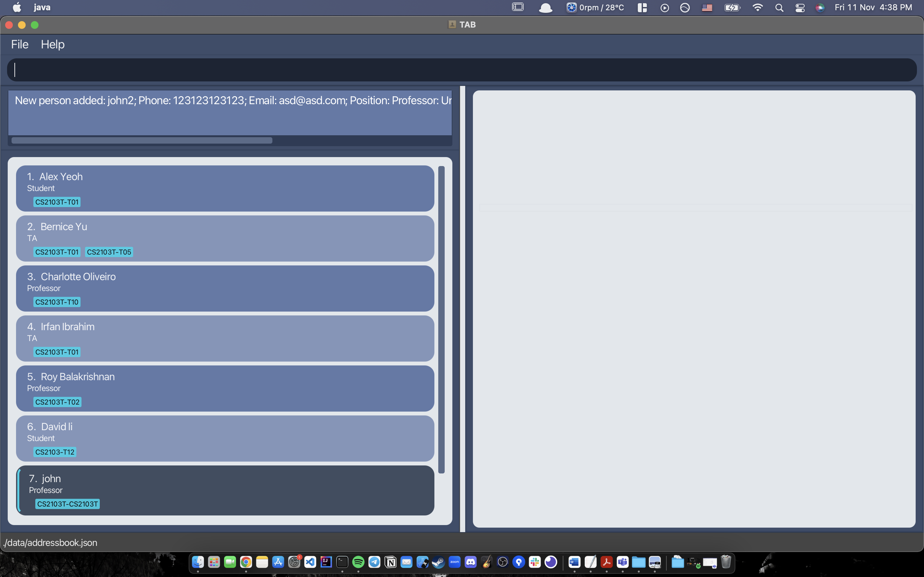Click the CS2103T-T05 tag on Bernice Yu
This screenshot has width=924, height=577.
pos(109,252)
